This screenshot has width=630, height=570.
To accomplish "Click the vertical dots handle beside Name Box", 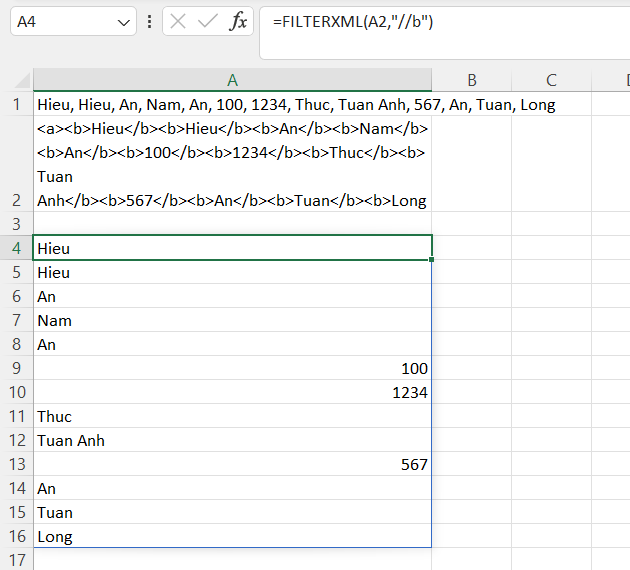I will [x=150, y=22].
